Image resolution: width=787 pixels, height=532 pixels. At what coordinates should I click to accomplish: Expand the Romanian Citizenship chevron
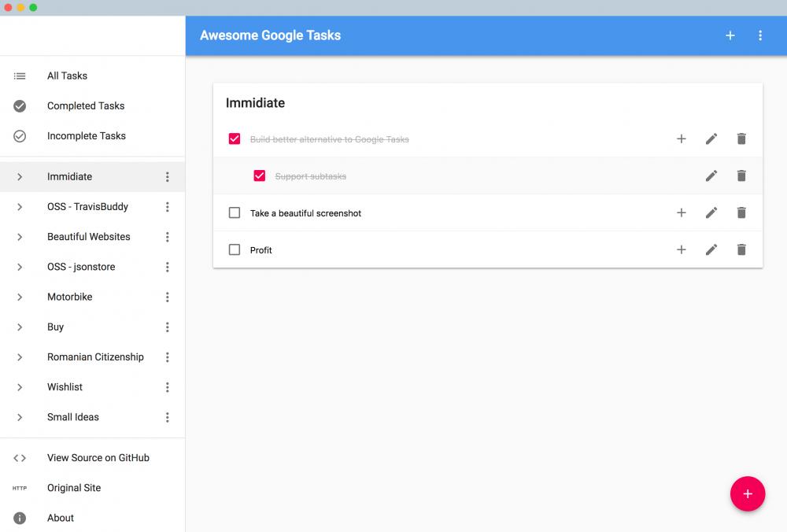coord(20,357)
